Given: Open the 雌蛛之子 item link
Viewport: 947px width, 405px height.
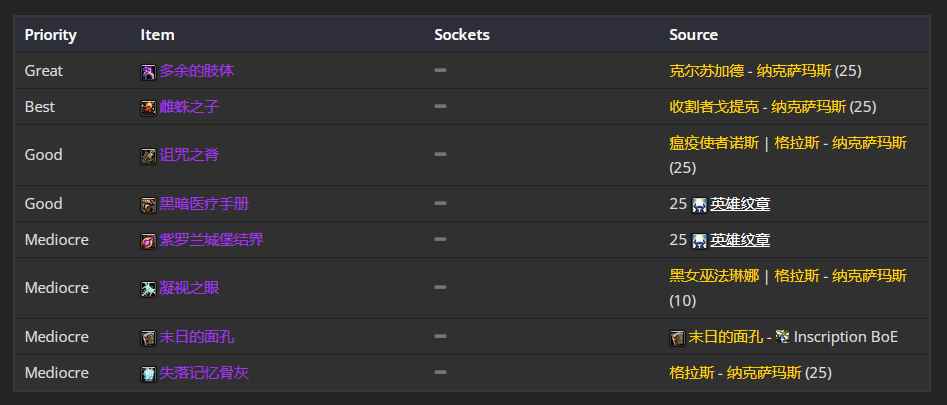Looking at the screenshot, I should pyautogui.click(x=189, y=107).
